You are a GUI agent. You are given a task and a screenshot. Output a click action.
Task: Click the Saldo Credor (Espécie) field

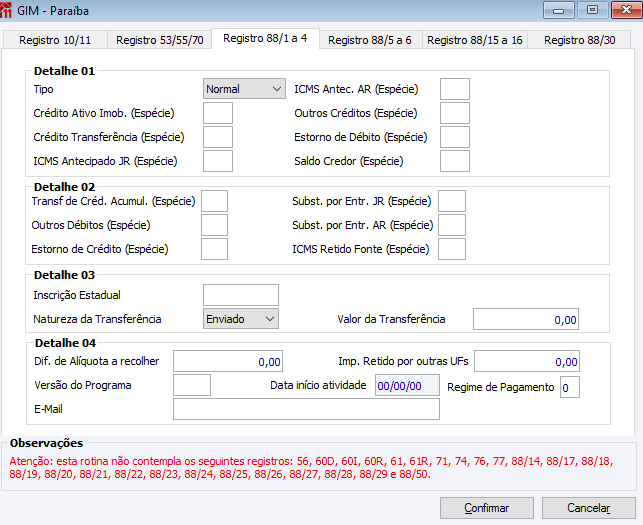[x=455, y=161]
